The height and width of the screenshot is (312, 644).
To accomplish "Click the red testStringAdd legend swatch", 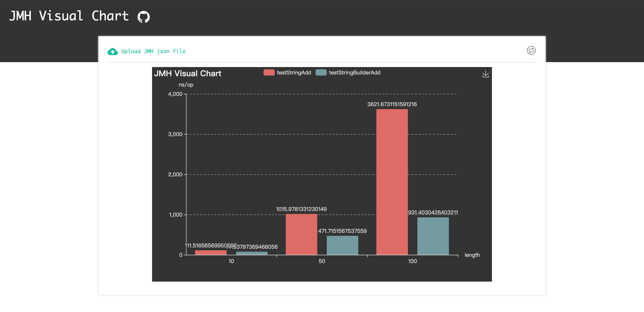I will 269,72.
